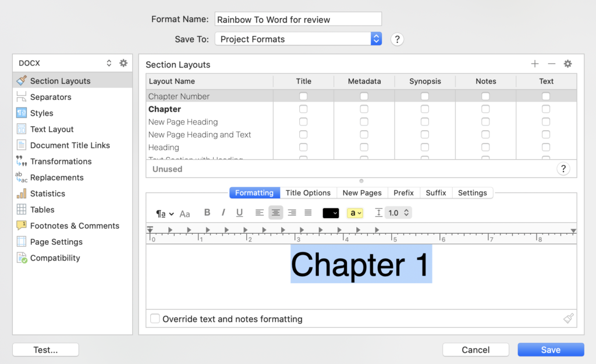Toggle underline formatting in the toolbar
Image resolution: width=596 pixels, height=364 pixels.
pyautogui.click(x=239, y=213)
